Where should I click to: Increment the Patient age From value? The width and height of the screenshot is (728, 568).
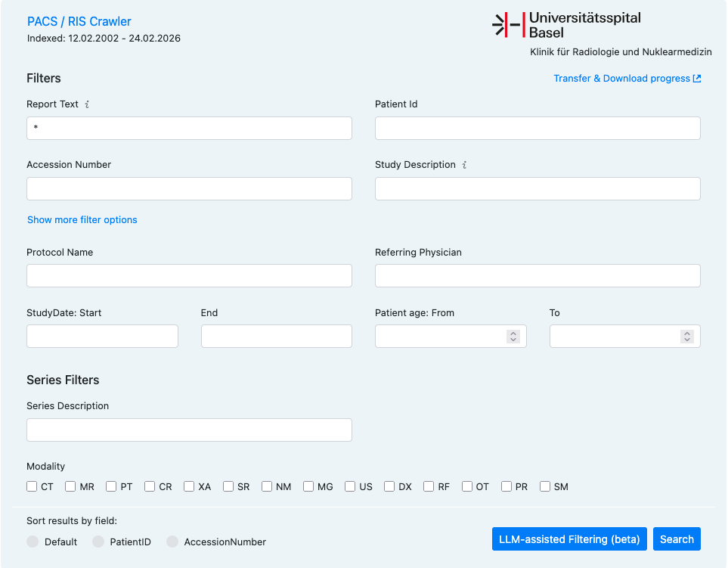coord(513,332)
